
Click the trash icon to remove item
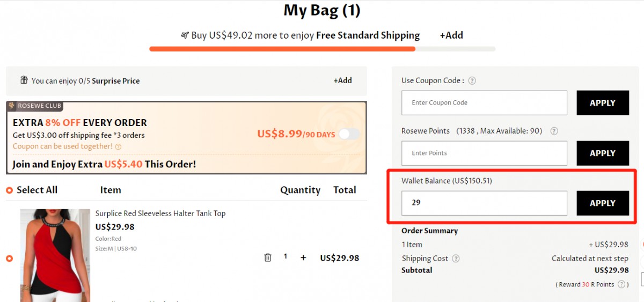268,257
